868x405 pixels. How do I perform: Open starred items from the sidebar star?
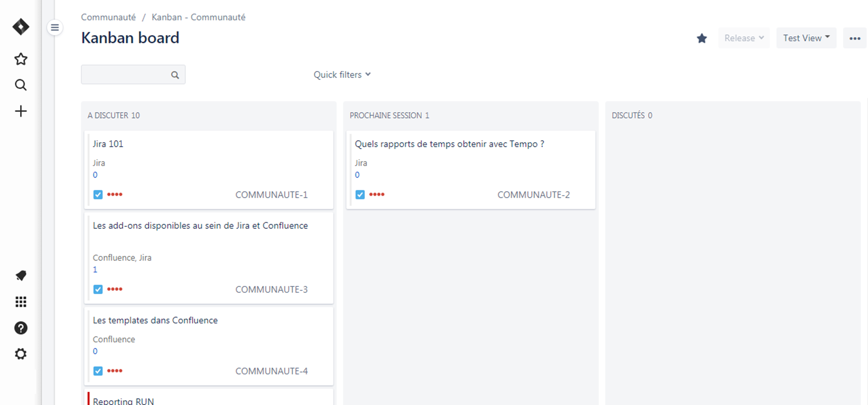point(21,59)
